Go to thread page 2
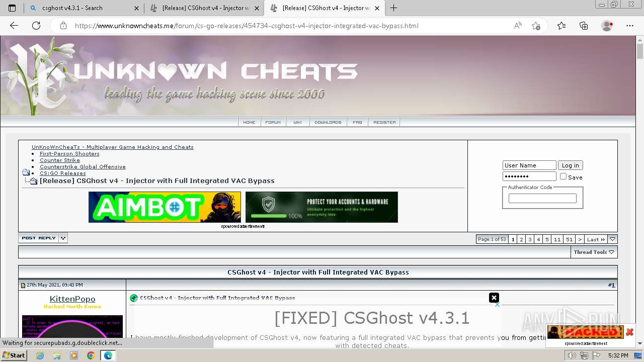This screenshot has width=644, height=362. (521, 239)
